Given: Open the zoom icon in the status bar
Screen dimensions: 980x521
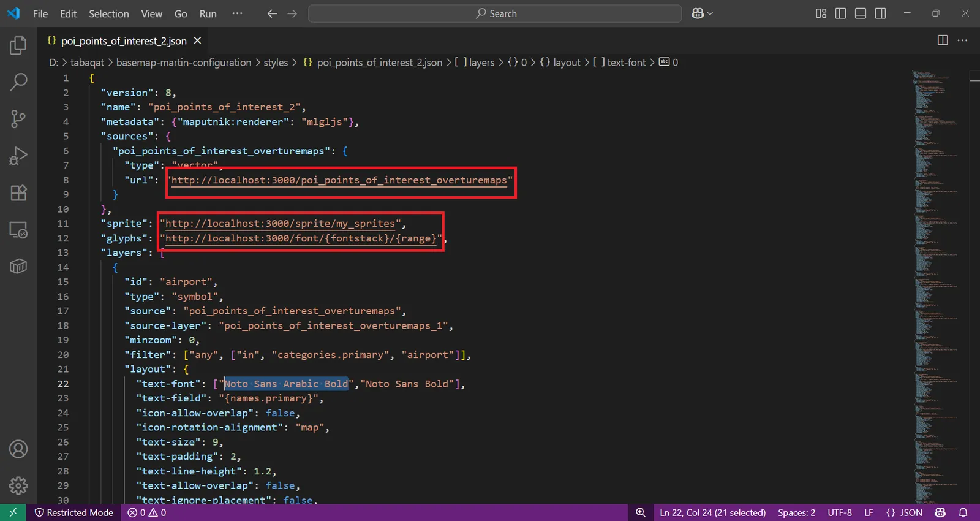Looking at the screenshot, I should [x=641, y=512].
